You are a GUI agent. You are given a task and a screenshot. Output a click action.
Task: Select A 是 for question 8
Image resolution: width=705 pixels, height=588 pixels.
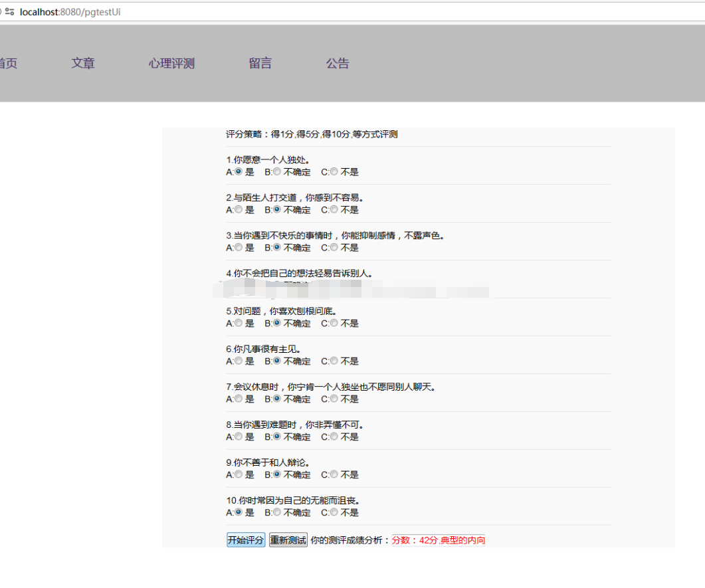coord(239,437)
